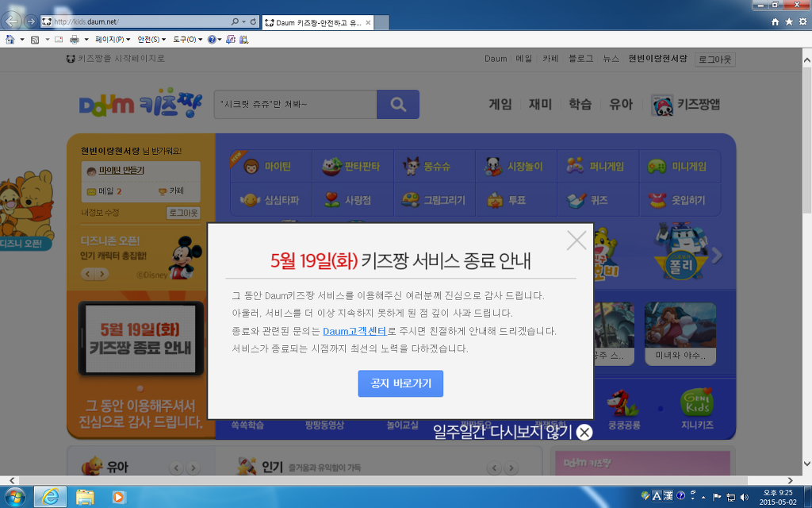
Task: Open the favorites star icon
Action: pos(789,21)
